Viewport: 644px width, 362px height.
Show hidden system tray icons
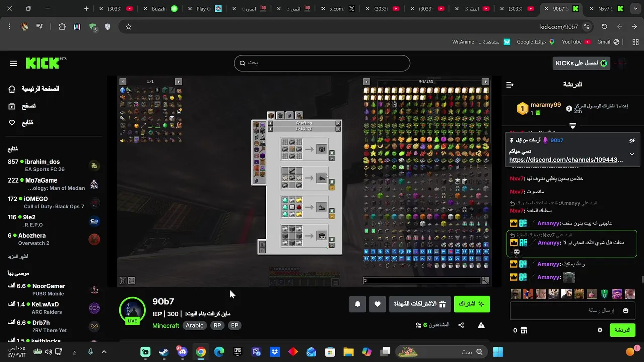point(104,352)
